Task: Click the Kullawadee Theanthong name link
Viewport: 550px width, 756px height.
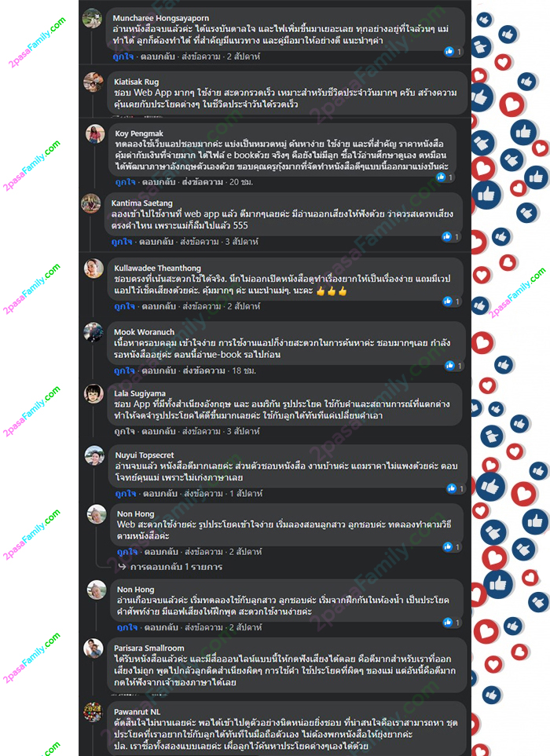Action: coord(157,268)
